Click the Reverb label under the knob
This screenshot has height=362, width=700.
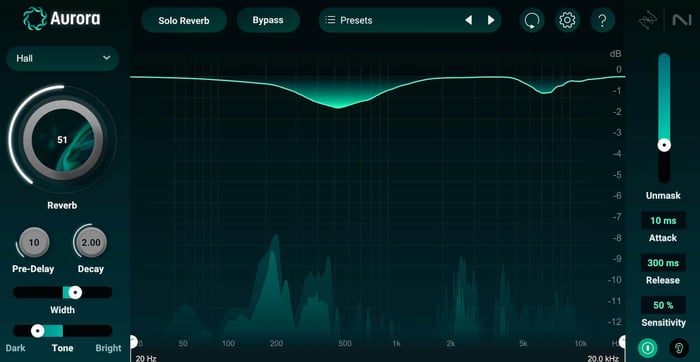[62, 206]
